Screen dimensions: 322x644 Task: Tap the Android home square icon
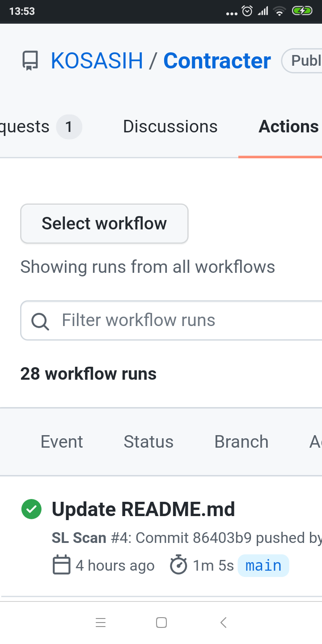[161, 622]
